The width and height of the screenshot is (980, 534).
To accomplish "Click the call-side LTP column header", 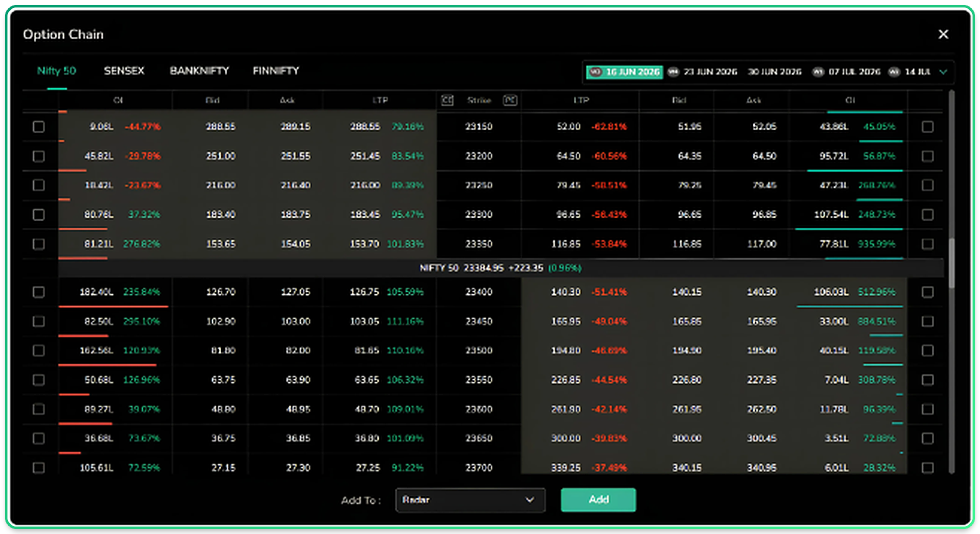I will tap(380, 100).
